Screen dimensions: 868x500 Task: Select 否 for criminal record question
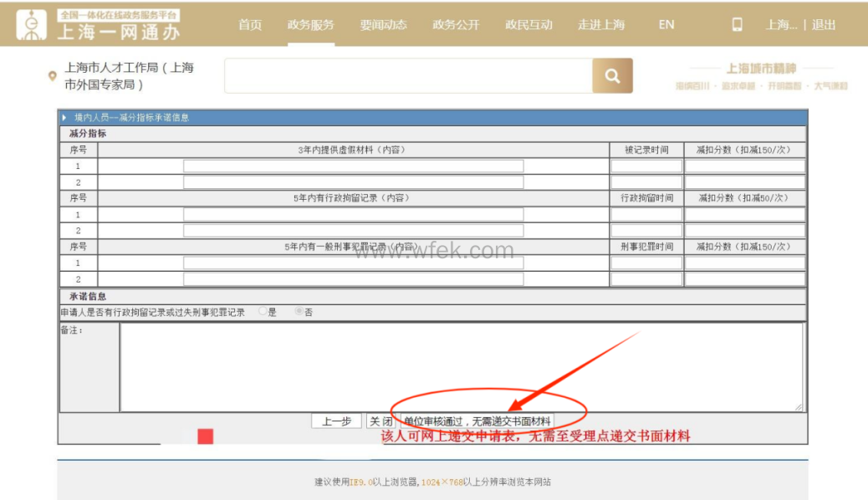point(299,312)
